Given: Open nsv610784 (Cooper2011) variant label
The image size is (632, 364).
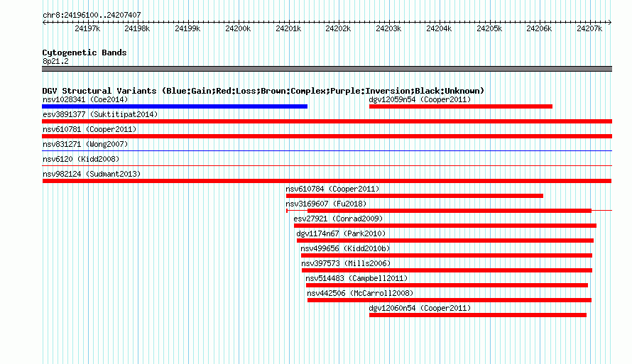Looking at the screenshot, I should 332,189.
